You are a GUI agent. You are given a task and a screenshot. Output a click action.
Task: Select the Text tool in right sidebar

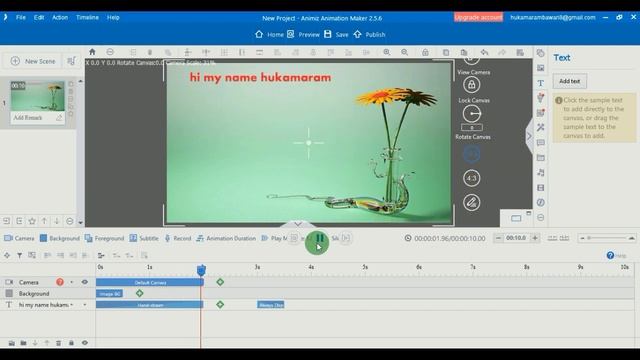tap(540, 83)
